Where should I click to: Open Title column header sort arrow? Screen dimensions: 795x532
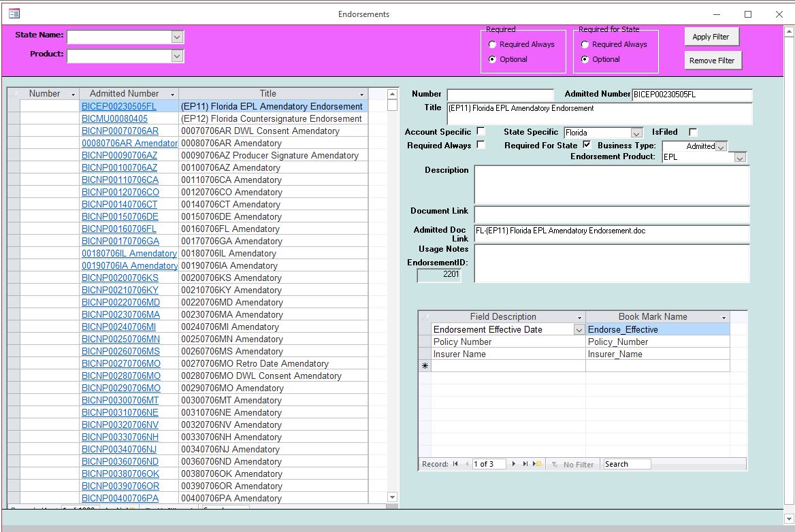click(x=361, y=94)
